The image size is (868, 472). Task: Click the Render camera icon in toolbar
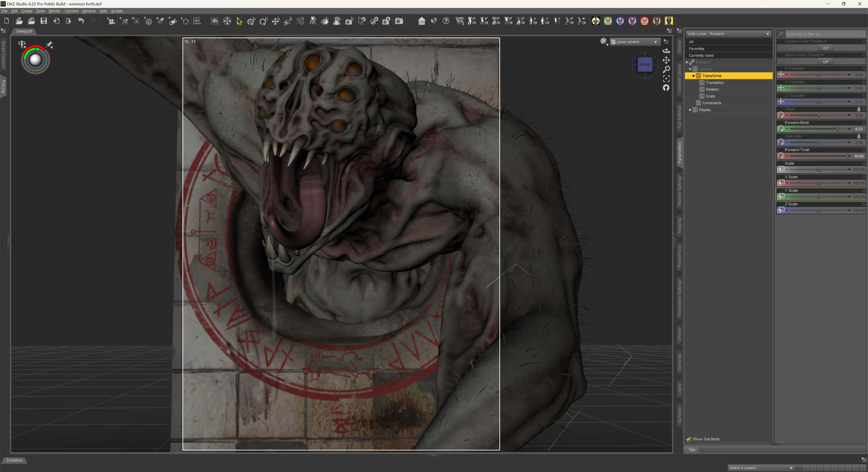(x=399, y=21)
